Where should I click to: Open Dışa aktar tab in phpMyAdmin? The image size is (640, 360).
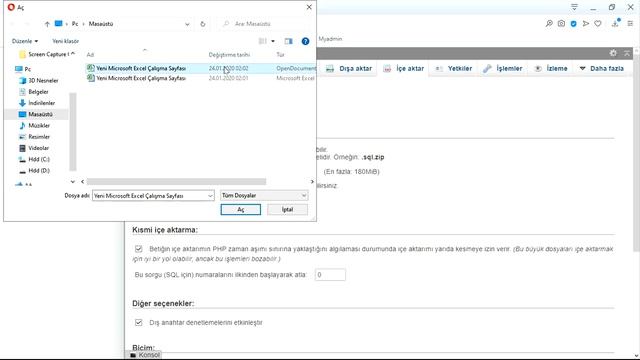(x=349, y=69)
